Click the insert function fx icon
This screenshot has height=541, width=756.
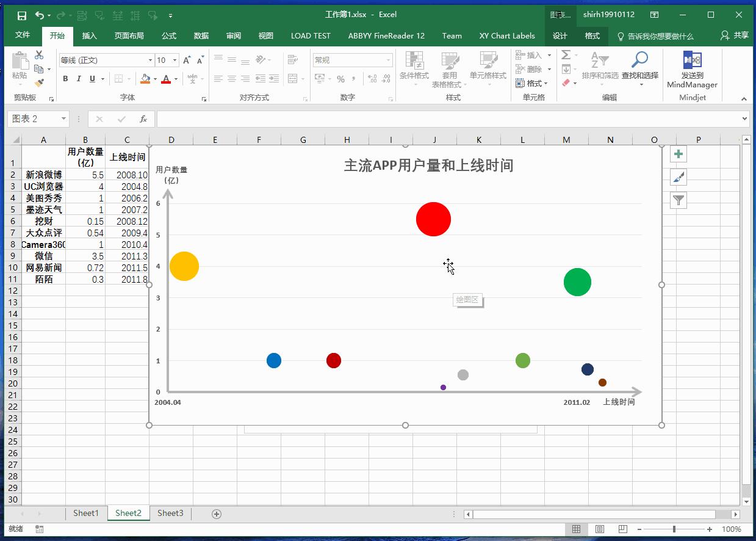(143, 119)
